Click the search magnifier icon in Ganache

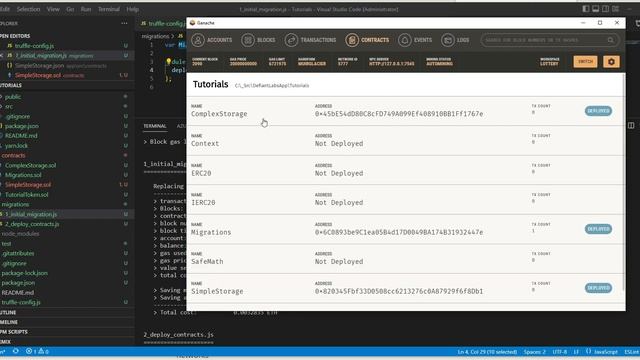611,40
